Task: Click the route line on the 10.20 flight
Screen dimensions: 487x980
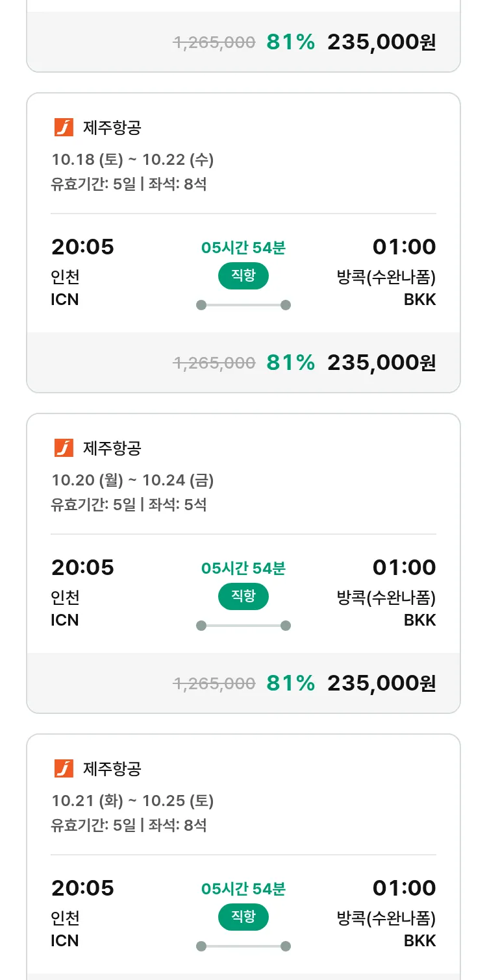Action: [243, 626]
